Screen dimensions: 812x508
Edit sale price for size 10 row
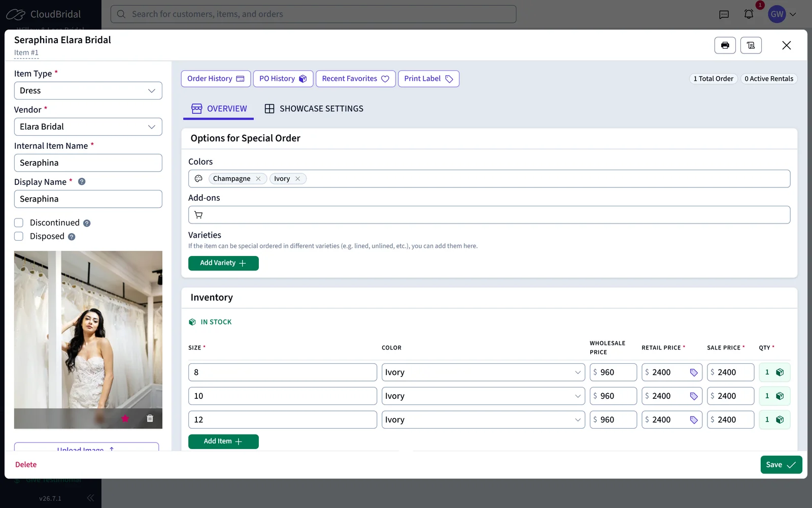tap(730, 396)
